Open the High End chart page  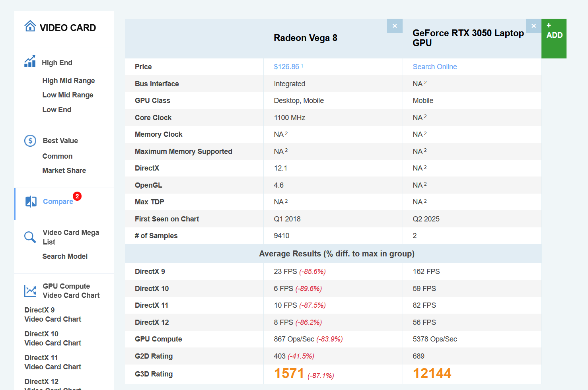(x=57, y=63)
